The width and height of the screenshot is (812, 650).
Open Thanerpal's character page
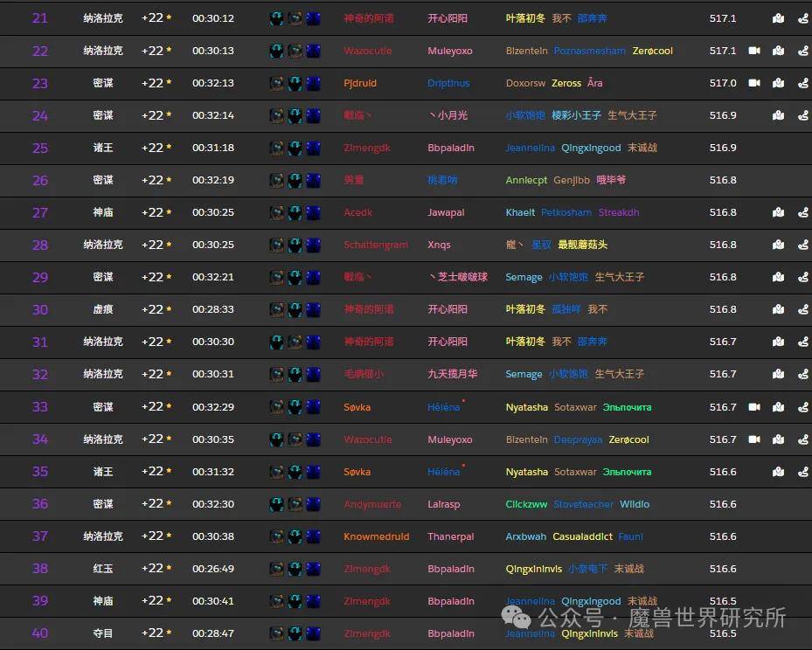point(450,536)
